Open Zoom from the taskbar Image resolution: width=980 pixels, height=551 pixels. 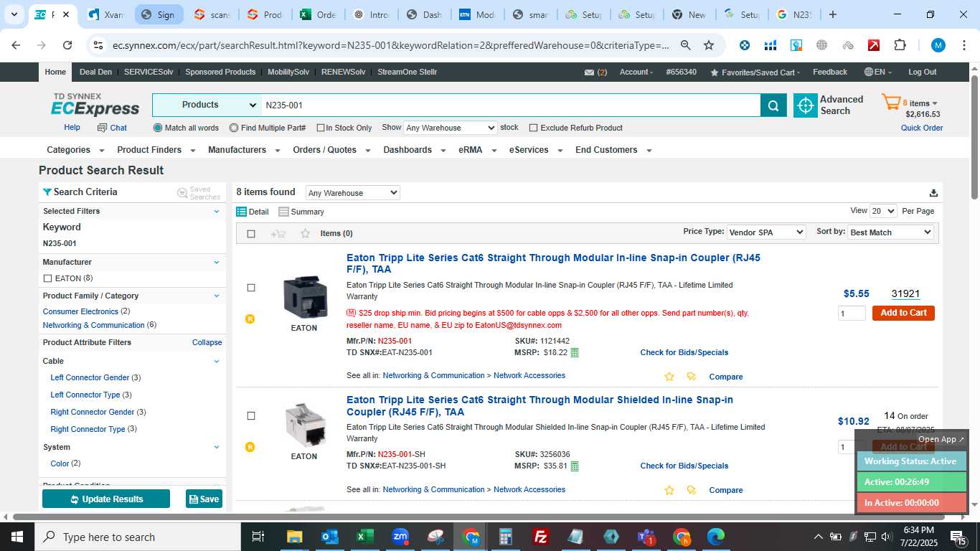(401, 537)
